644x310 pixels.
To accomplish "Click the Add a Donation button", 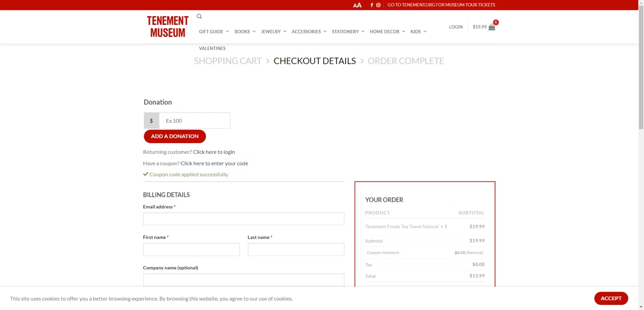I will point(175,136).
